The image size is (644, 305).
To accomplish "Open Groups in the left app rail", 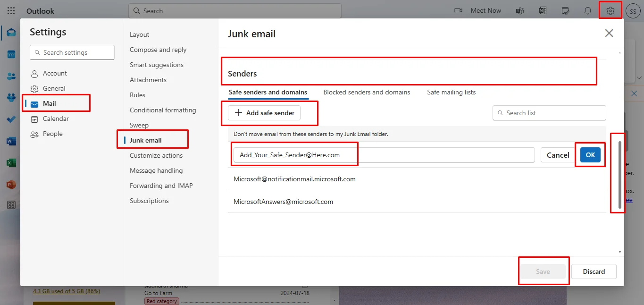I will pyautogui.click(x=11, y=98).
